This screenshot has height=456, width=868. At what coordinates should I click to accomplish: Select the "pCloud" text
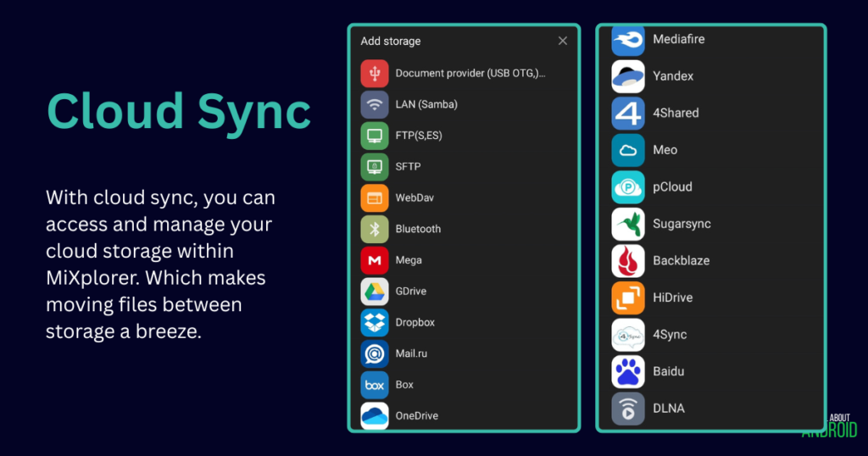672,187
